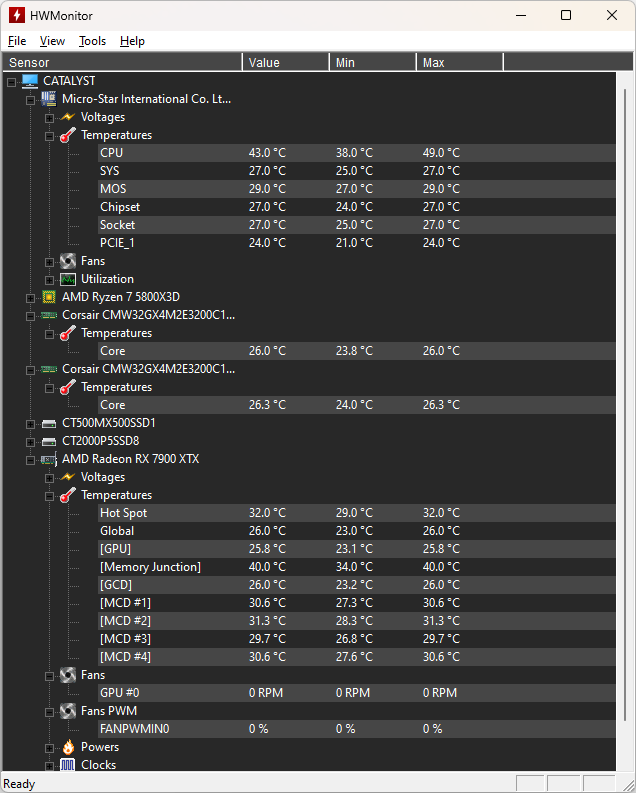Image resolution: width=636 pixels, height=793 pixels.
Task: Click the second Corsair memory module icon
Action: (49, 369)
